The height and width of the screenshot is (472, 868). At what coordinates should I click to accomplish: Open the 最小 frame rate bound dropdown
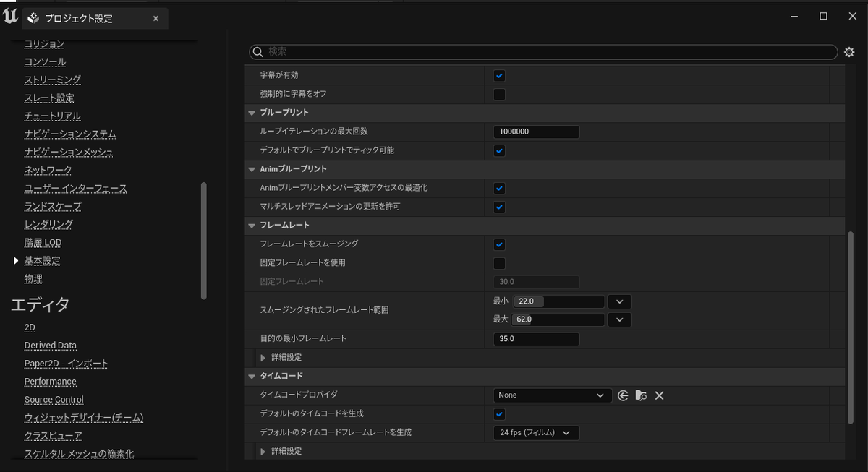[620, 301]
